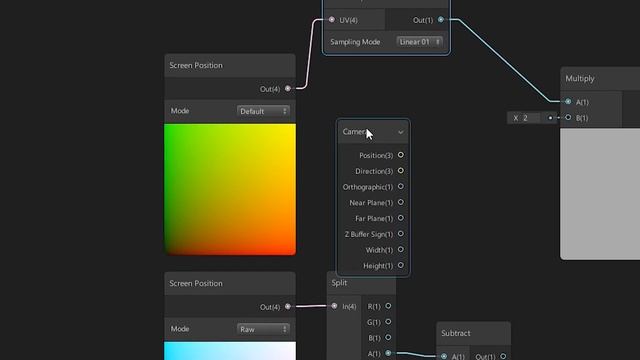Click the Near Plane(1) output port

click(401, 202)
